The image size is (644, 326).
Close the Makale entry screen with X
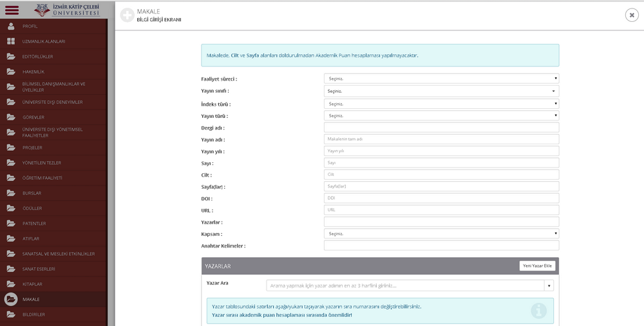[632, 15]
